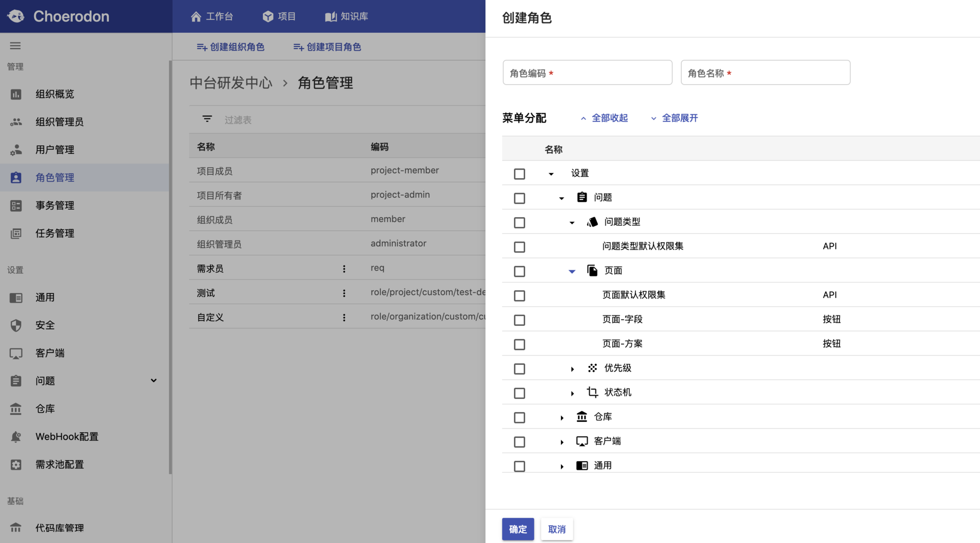Image resolution: width=980 pixels, height=543 pixels.
Task: Click the 状态机 icon in menu tree
Action: 592,392
